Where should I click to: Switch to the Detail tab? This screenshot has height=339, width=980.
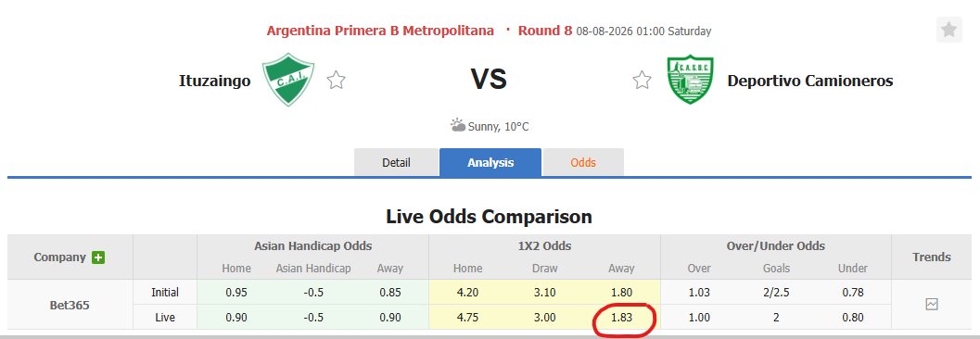(396, 163)
